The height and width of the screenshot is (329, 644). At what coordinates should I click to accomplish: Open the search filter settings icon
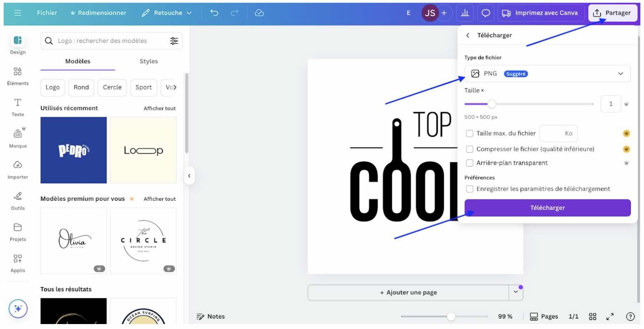click(174, 41)
